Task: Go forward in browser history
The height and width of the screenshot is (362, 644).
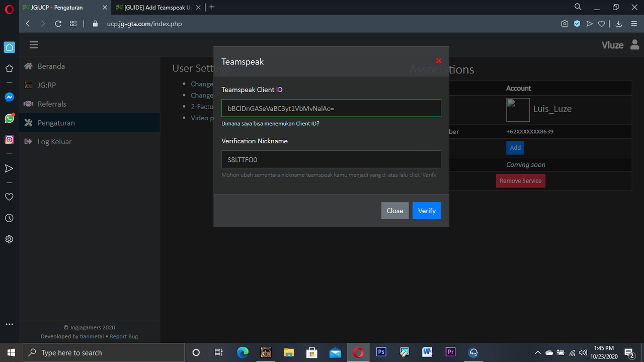Action: click(43, 24)
